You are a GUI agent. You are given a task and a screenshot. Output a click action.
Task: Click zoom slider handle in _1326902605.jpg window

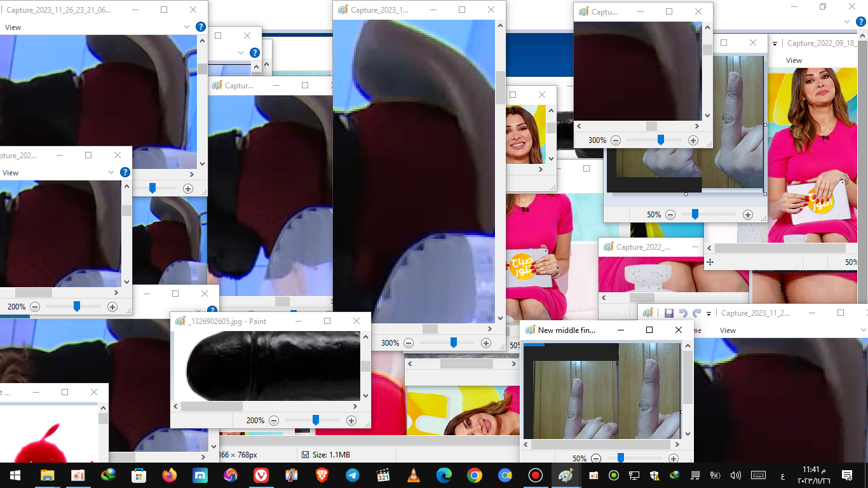[x=315, y=420]
